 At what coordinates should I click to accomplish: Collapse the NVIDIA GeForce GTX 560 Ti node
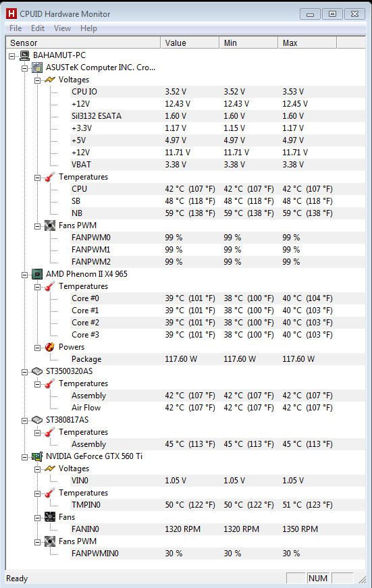[x=25, y=457]
